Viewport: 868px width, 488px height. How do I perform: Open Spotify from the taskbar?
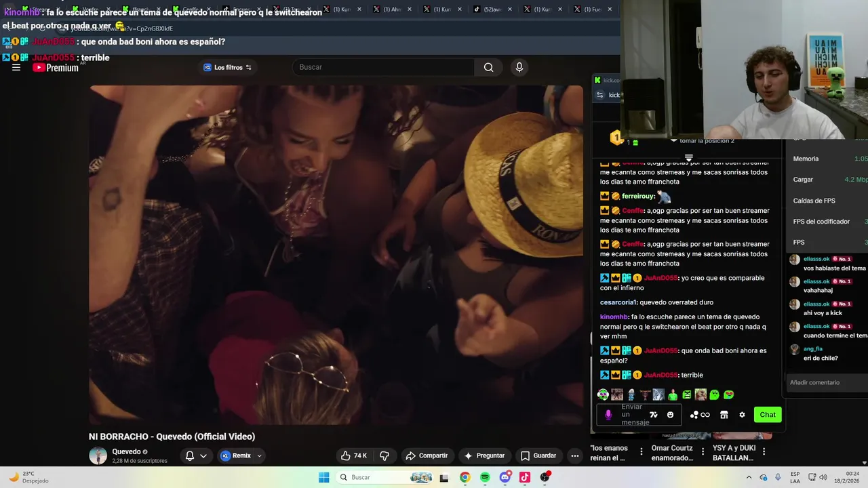pos(485,477)
